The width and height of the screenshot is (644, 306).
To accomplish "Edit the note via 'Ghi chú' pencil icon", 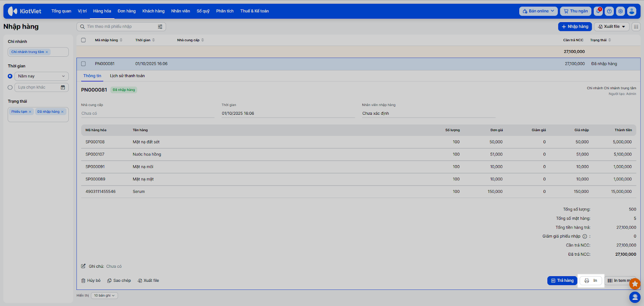I will 83,266.
